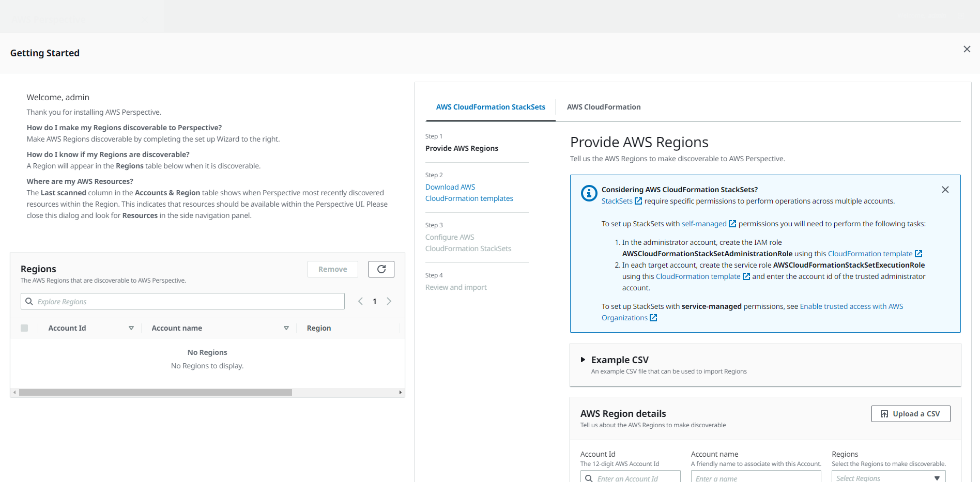This screenshot has width=980, height=482.
Task: Open Step 2 Download AWS CloudFormation templates
Action: click(469, 193)
